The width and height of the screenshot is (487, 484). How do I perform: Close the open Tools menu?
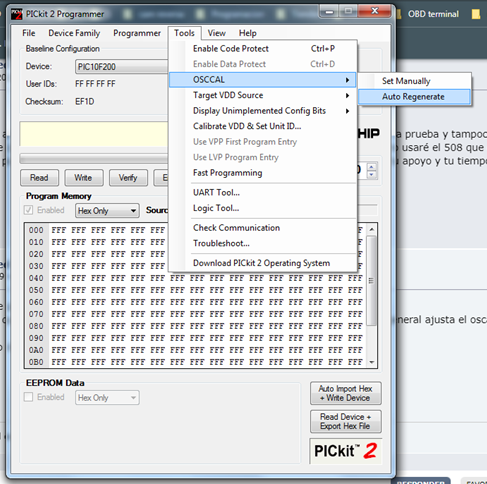(184, 33)
